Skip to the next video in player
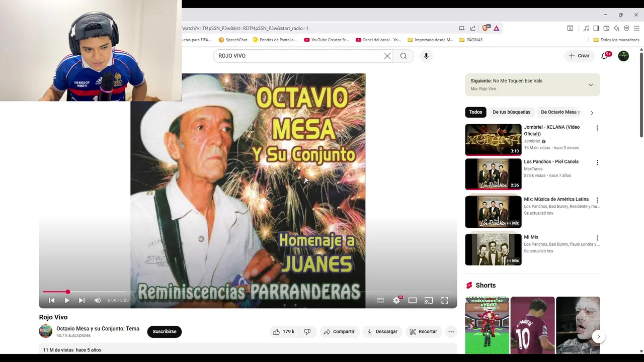The height and width of the screenshot is (362, 644). click(82, 300)
